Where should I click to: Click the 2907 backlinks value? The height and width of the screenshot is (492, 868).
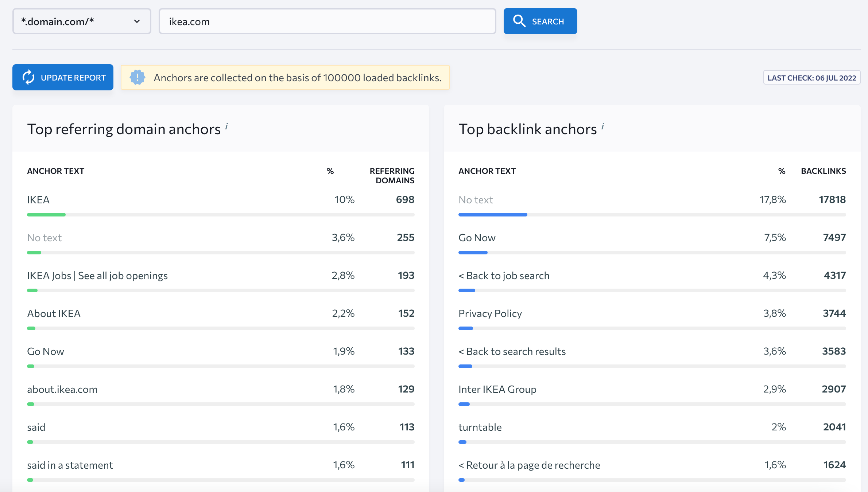(834, 389)
